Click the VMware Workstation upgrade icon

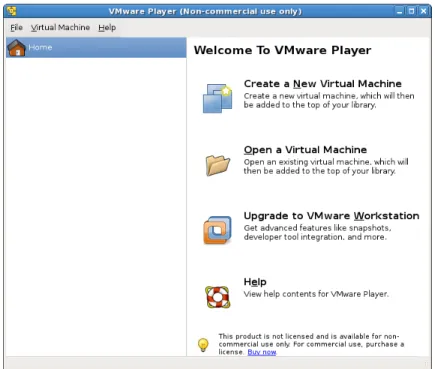[217, 230]
